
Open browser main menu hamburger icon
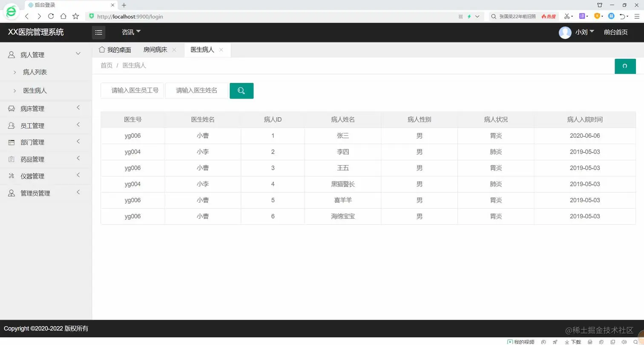click(637, 16)
